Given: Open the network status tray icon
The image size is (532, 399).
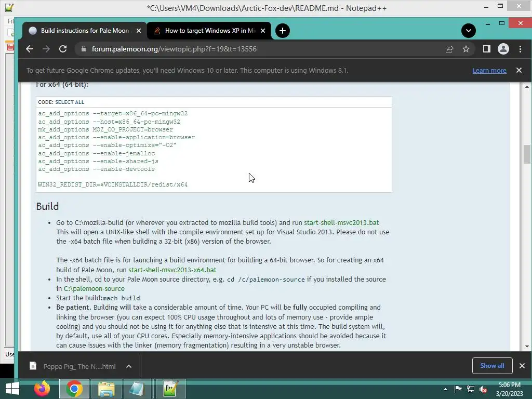Looking at the screenshot, I should tap(471, 389).
